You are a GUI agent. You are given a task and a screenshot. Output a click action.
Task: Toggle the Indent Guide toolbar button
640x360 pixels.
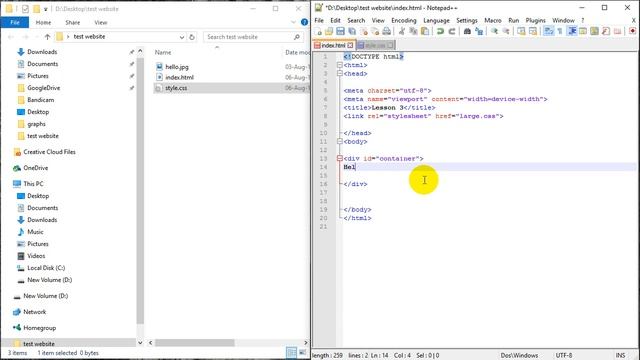(572, 31)
